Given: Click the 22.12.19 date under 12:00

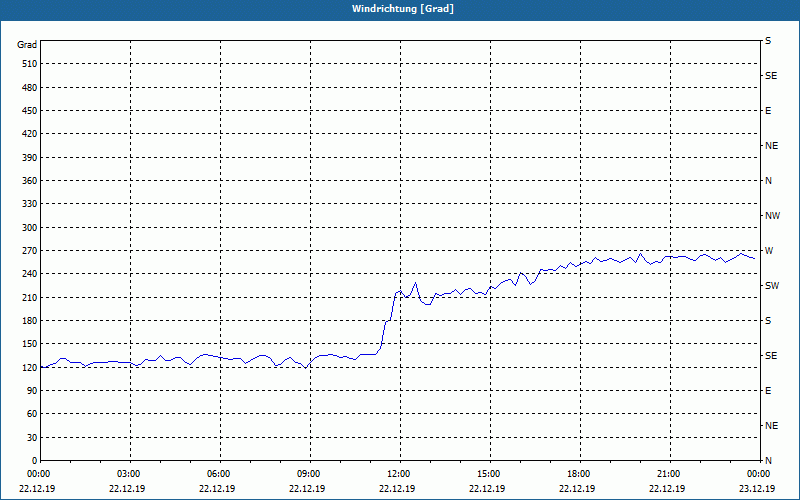Looking at the screenshot, I should 397,488.
